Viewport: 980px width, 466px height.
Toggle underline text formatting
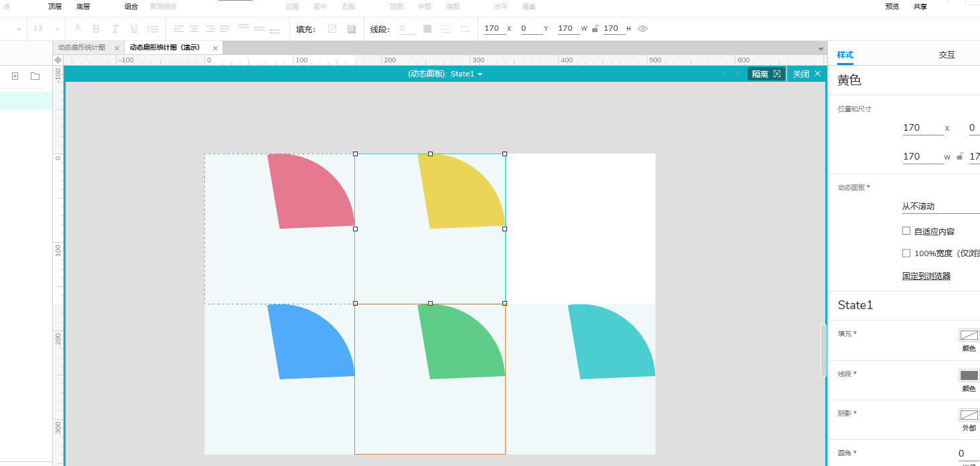click(134, 29)
